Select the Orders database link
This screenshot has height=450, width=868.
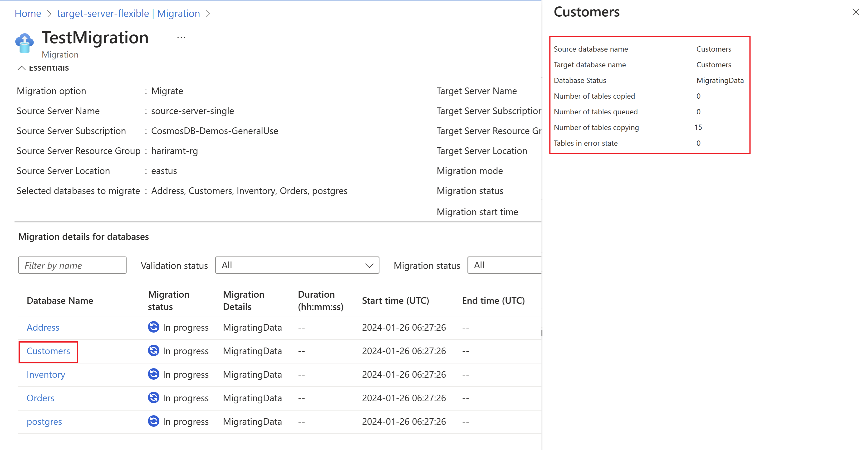click(x=40, y=398)
